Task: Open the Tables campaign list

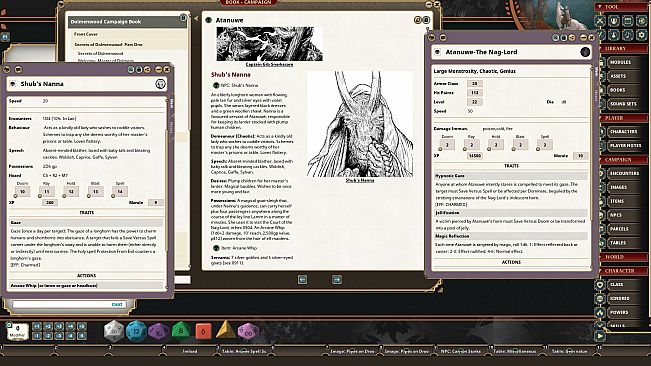Action: [626, 243]
